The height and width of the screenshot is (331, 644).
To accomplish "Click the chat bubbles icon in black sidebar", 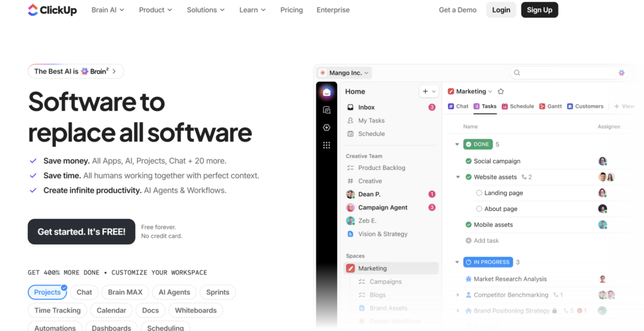I will (x=326, y=109).
